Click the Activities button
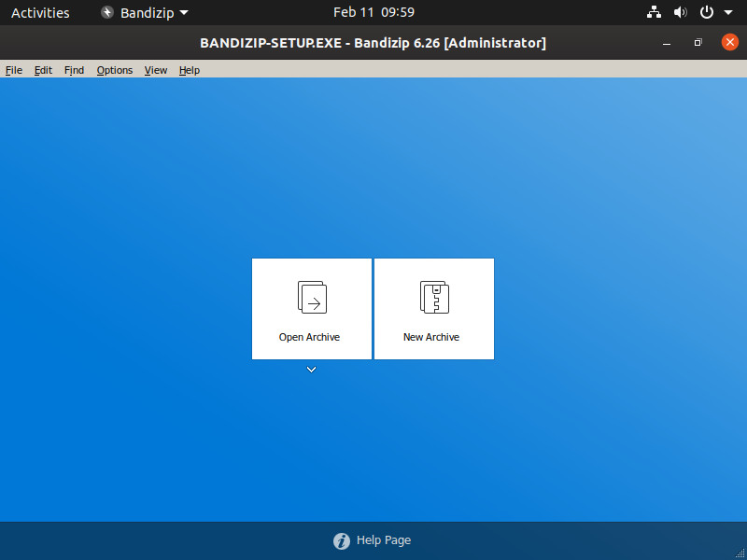 [40, 13]
